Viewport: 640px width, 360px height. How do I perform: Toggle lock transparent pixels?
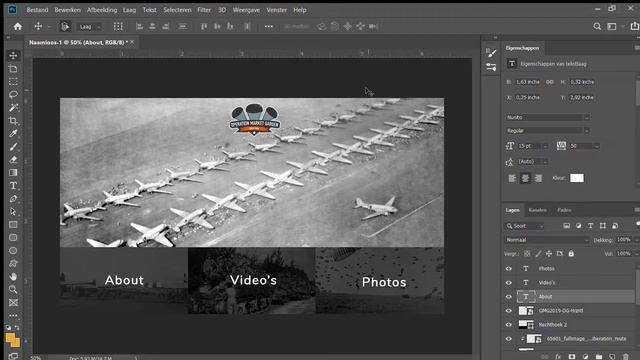pyautogui.click(x=527, y=253)
